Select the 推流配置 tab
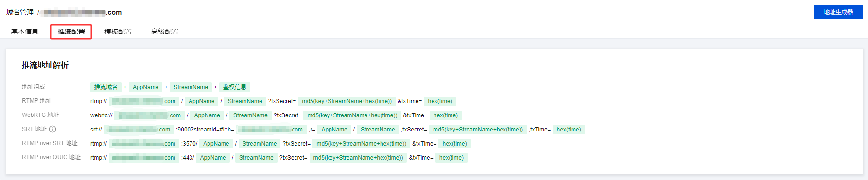This screenshot has width=868, height=180. click(71, 32)
